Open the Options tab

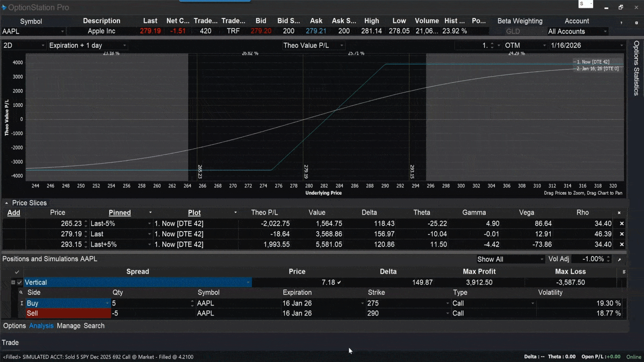[14, 326]
